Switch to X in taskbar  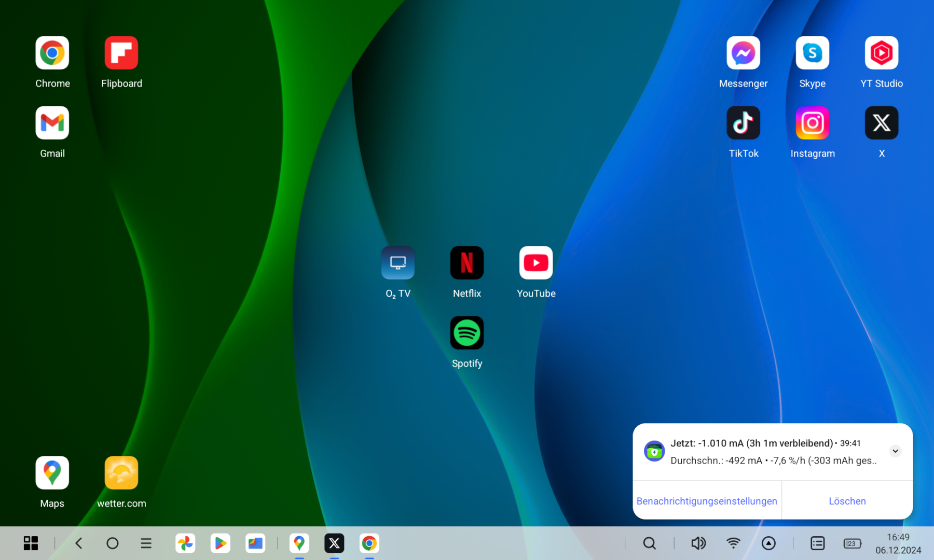334,543
